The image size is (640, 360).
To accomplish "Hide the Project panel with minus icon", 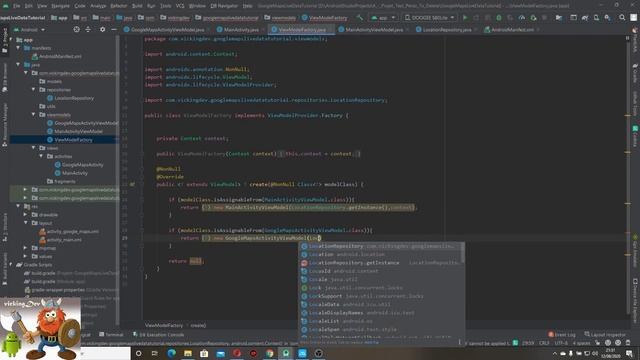I will tap(114, 29).
